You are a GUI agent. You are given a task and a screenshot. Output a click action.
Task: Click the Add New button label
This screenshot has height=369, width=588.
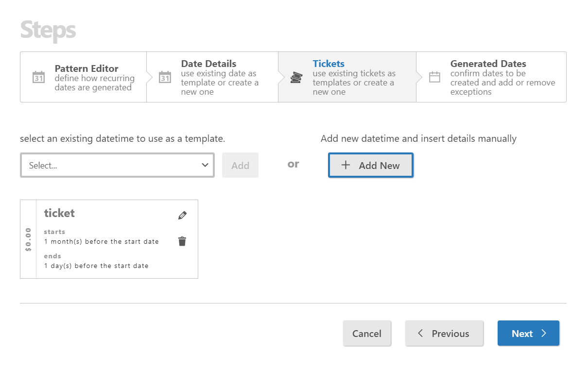click(x=379, y=166)
